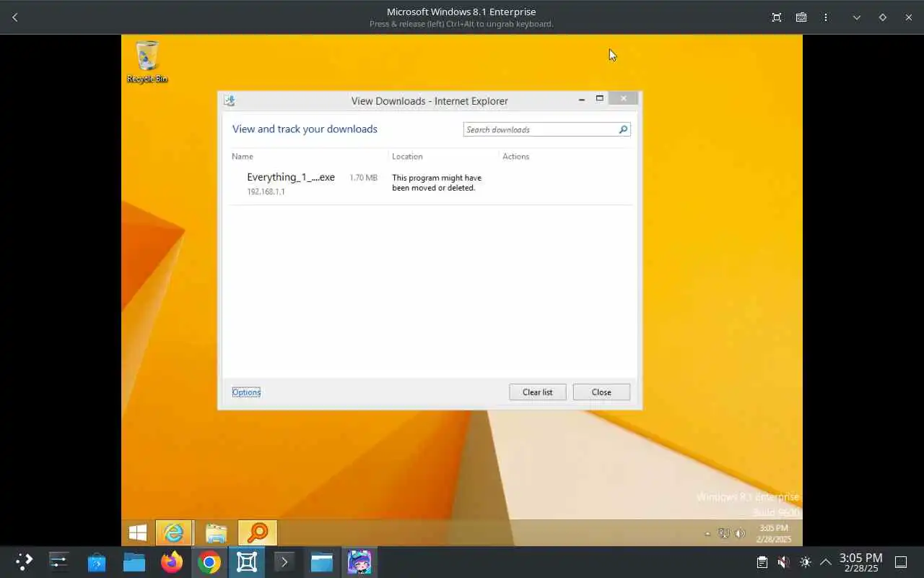
Task: Open Internet Explorer on Windows taskbar
Action: (174, 533)
